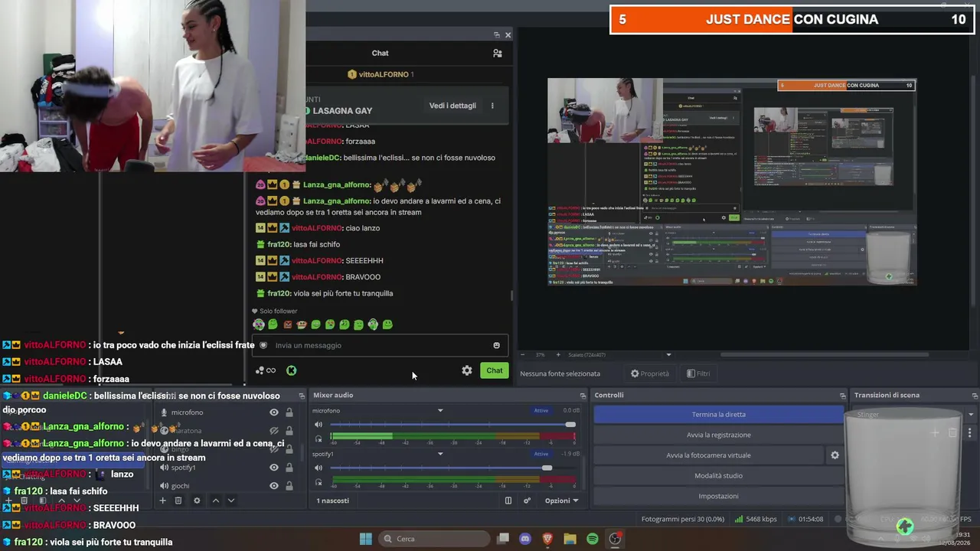Toggle lock on giochi source

(289, 486)
